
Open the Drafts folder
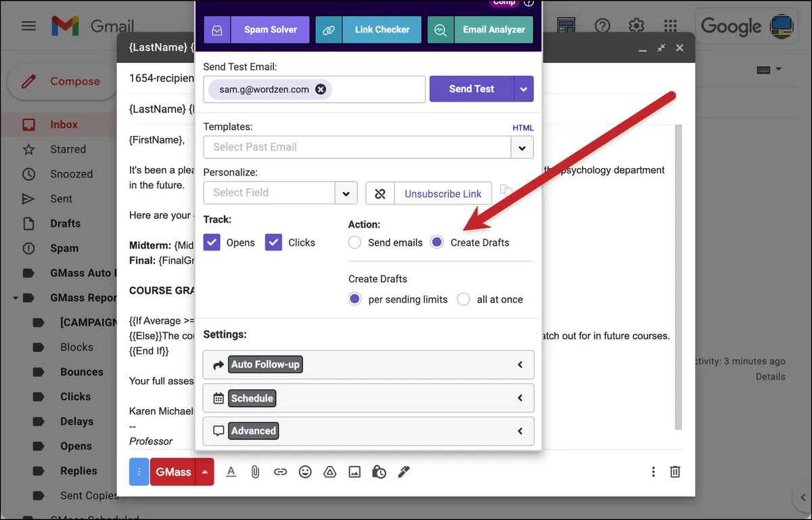(x=65, y=223)
